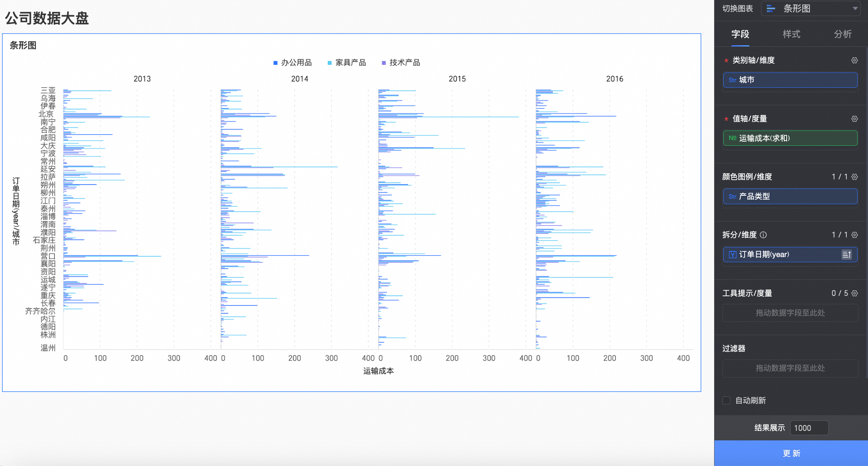868x466 pixels.
Task: Click the 运输成本(求和) measure field
Action: pos(790,138)
